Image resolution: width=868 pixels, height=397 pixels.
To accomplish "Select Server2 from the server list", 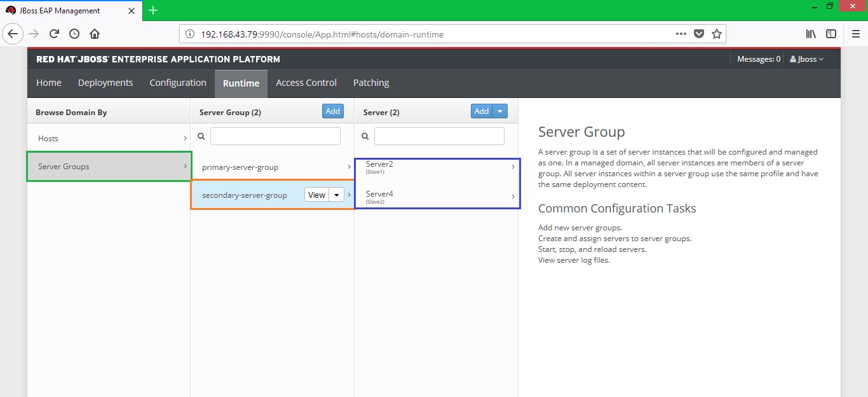I will 379,164.
